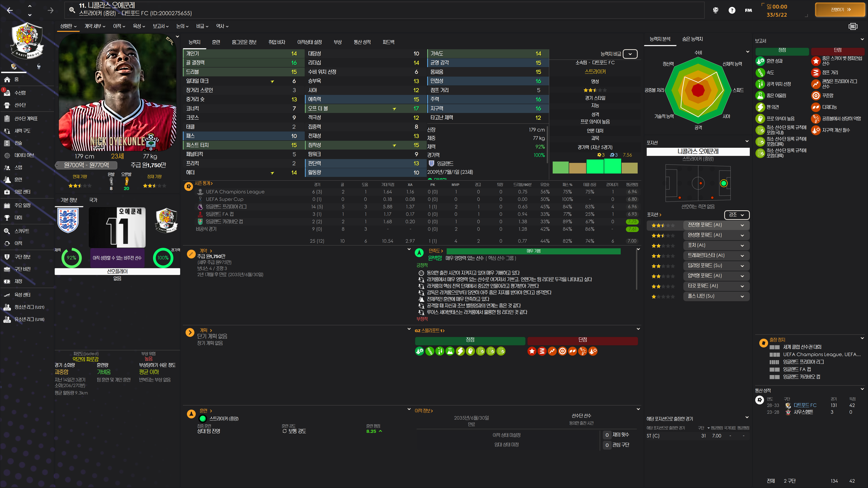Click the 점프 거리 weakness icon
The image size is (868, 488).
click(816, 72)
